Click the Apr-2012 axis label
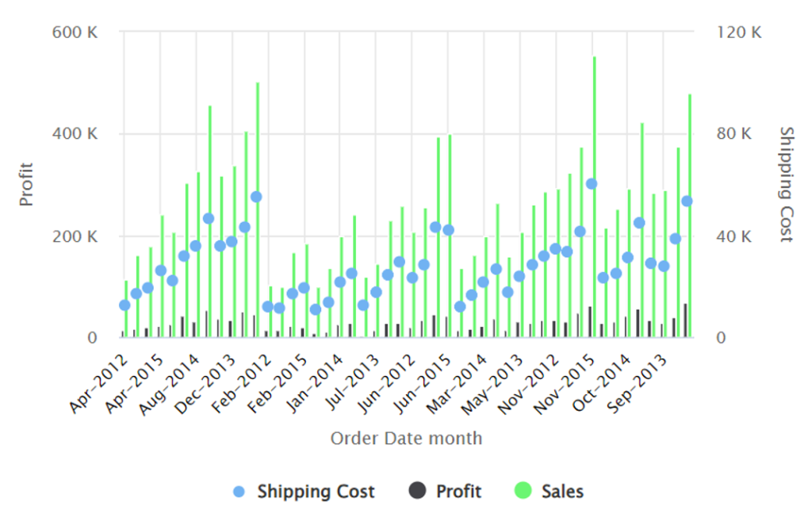Viewport: 812px width, 514px height. (98, 384)
